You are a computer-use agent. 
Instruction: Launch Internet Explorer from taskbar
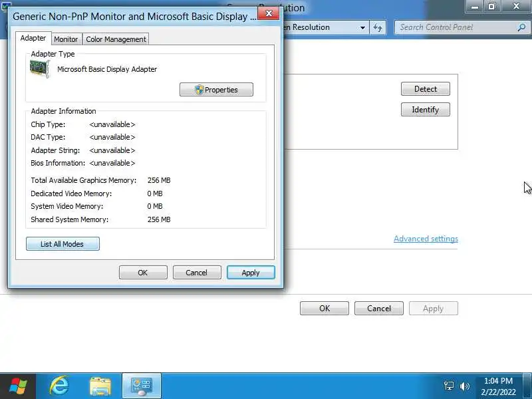(x=59, y=386)
